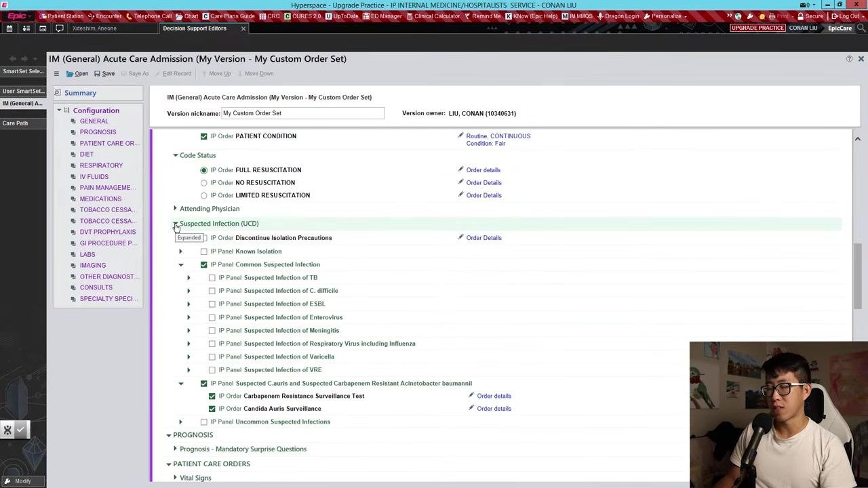This screenshot has width=868, height=488.
Task: Go to the CONSULTS section
Action: [96, 287]
